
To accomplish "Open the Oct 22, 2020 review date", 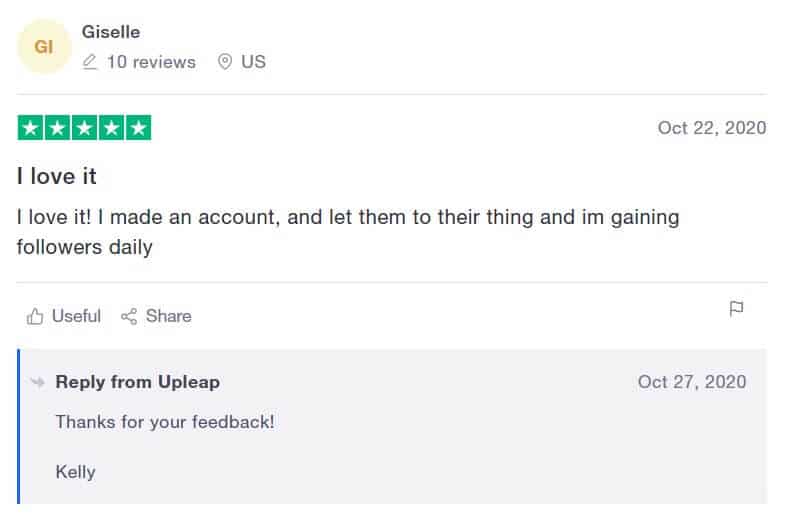I will (712, 128).
